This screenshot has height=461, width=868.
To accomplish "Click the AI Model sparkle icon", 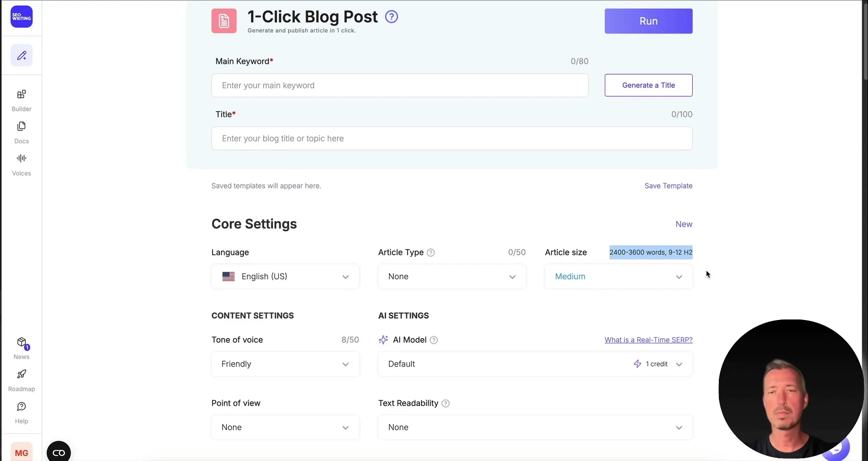I will 383,339.
